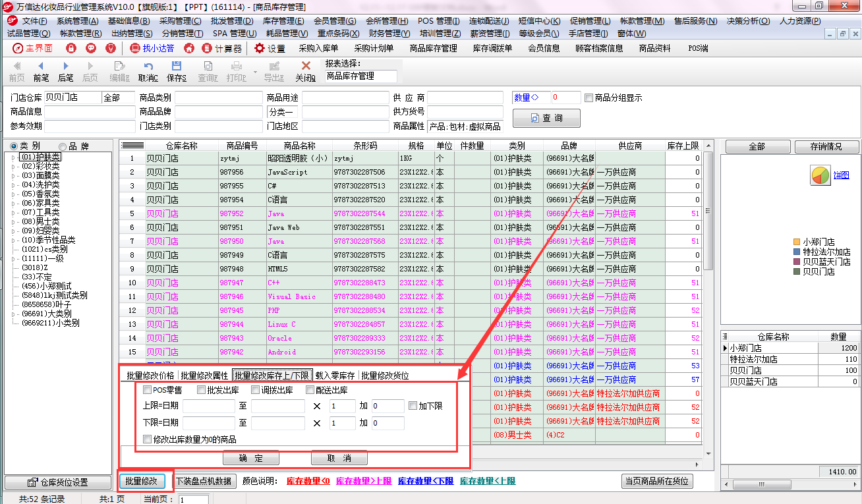Click the blue 特拉法尔加店 legend swatch

tap(797, 252)
